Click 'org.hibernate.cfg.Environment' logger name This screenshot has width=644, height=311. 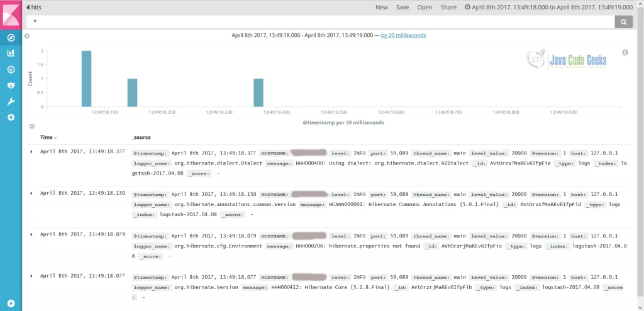(218, 246)
